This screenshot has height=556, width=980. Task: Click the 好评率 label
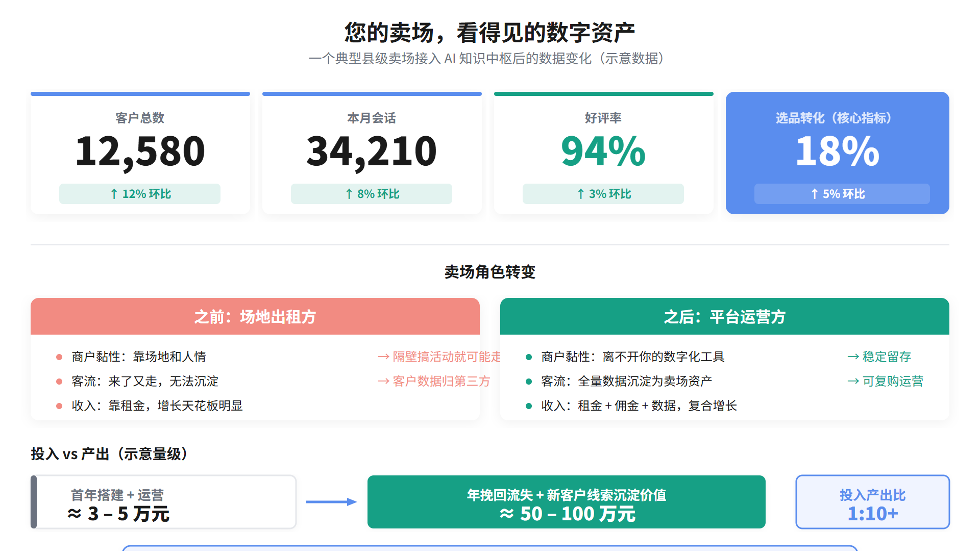point(603,118)
